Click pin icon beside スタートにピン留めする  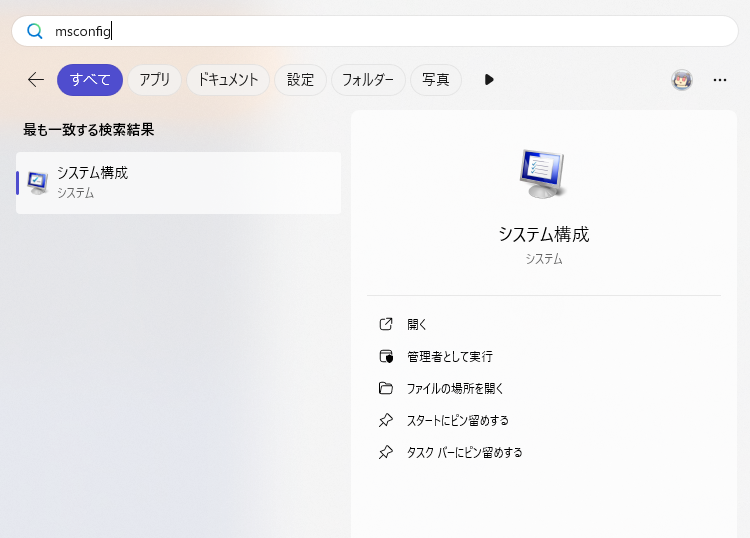point(386,420)
